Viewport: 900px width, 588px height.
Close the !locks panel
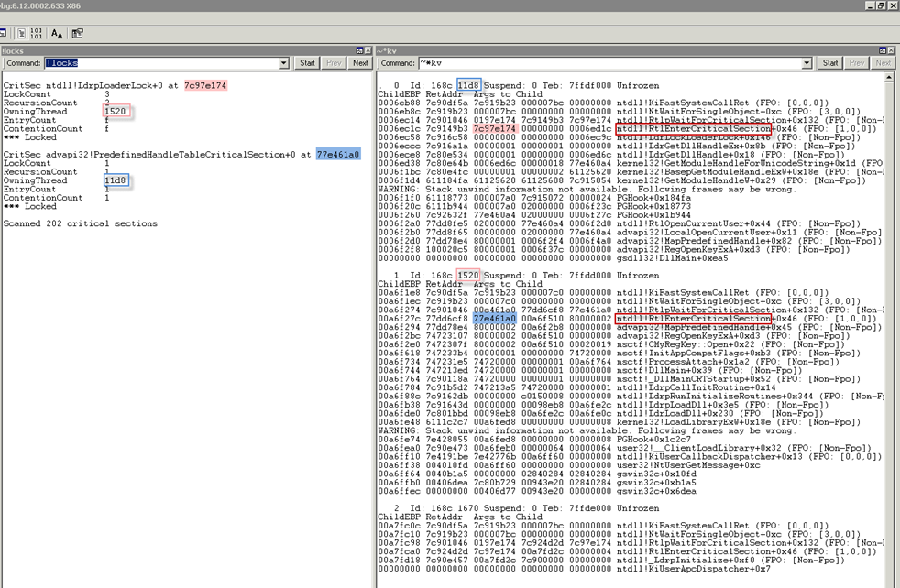click(x=367, y=50)
